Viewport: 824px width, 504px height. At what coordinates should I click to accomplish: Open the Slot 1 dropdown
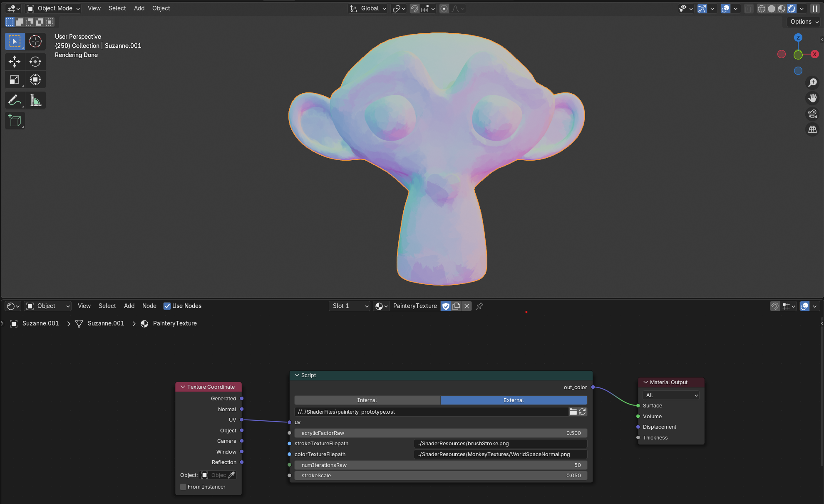tap(350, 306)
